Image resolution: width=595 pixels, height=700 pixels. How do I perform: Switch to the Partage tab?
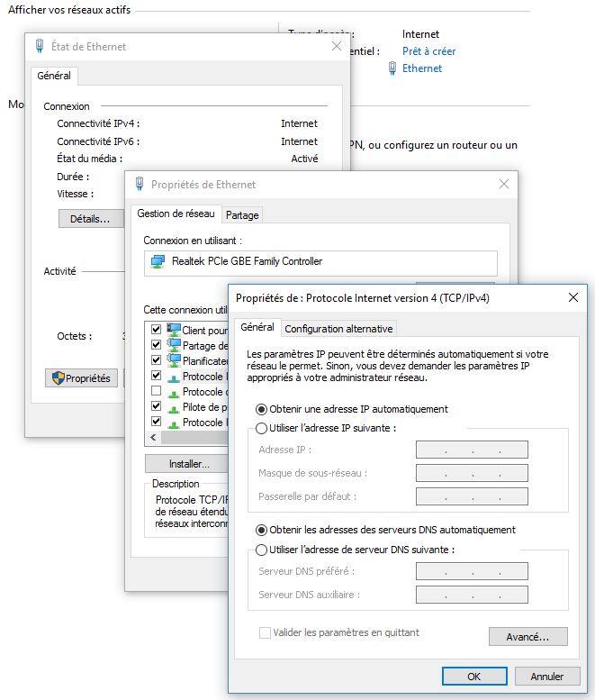click(x=242, y=215)
